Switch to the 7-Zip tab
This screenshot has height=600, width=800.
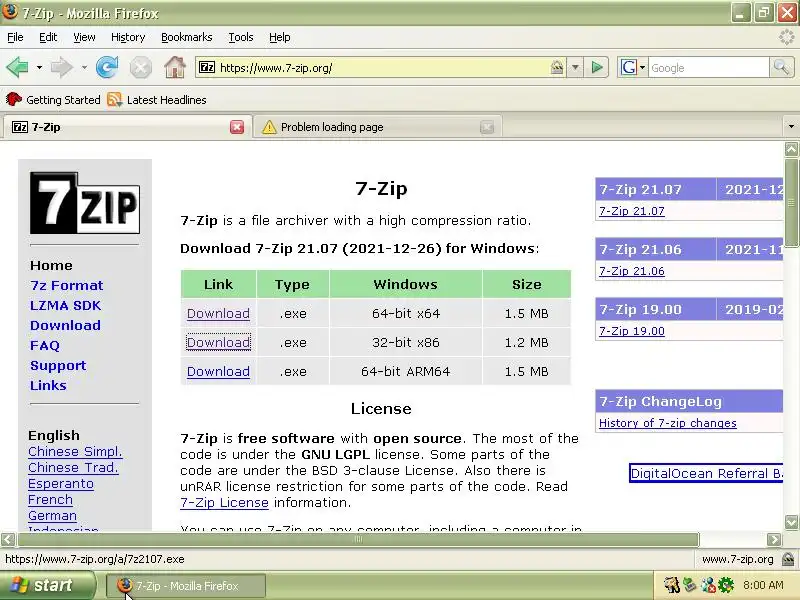127,127
